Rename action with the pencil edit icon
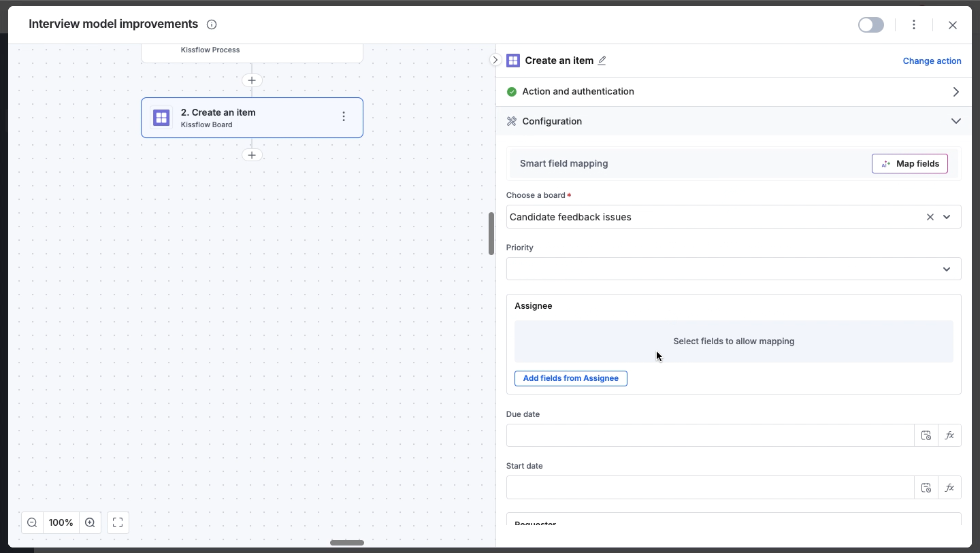The width and height of the screenshot is (980, 553). point(602,61)
